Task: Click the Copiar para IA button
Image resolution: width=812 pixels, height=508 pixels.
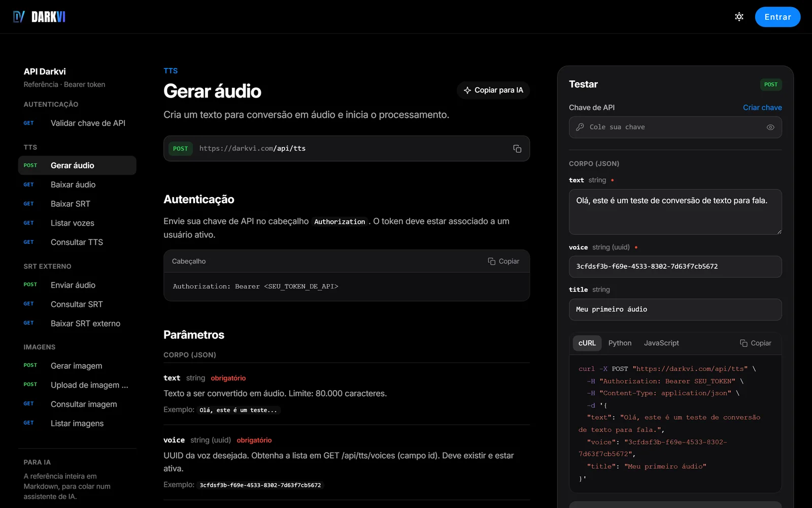Action: 493,90
